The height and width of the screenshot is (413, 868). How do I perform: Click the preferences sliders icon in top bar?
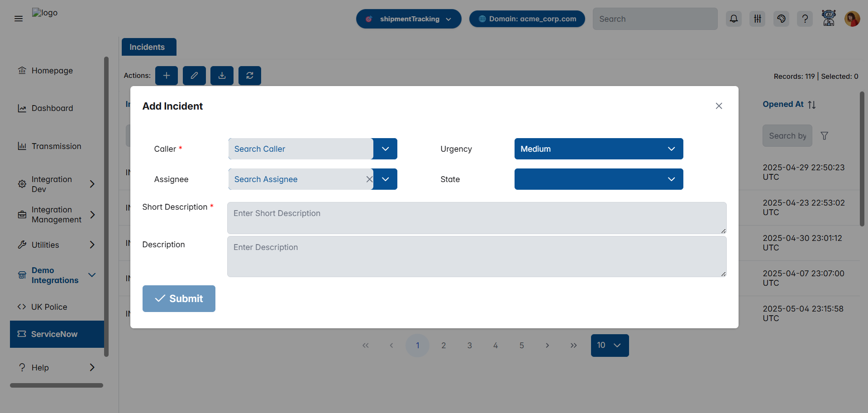pos(757,19)
